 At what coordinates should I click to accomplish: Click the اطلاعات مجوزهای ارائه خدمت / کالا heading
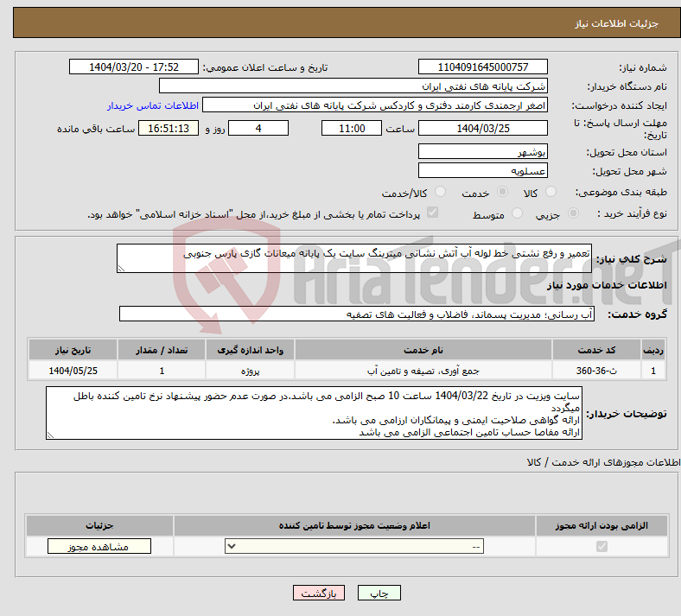click(x=603, y=462)
